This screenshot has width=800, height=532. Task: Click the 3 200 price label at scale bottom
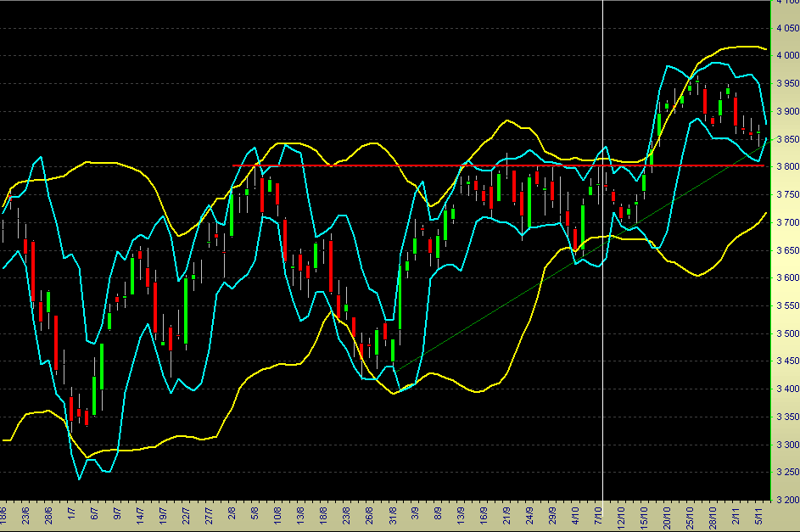click(786, 500)
